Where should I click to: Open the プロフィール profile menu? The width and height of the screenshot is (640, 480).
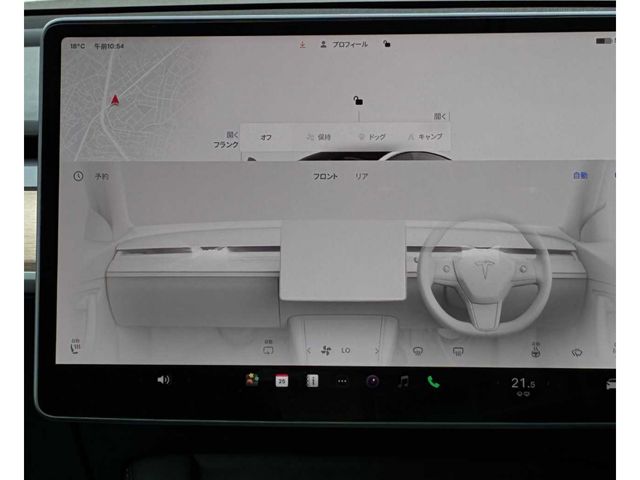pyautogui.click(x=343, y=44)
